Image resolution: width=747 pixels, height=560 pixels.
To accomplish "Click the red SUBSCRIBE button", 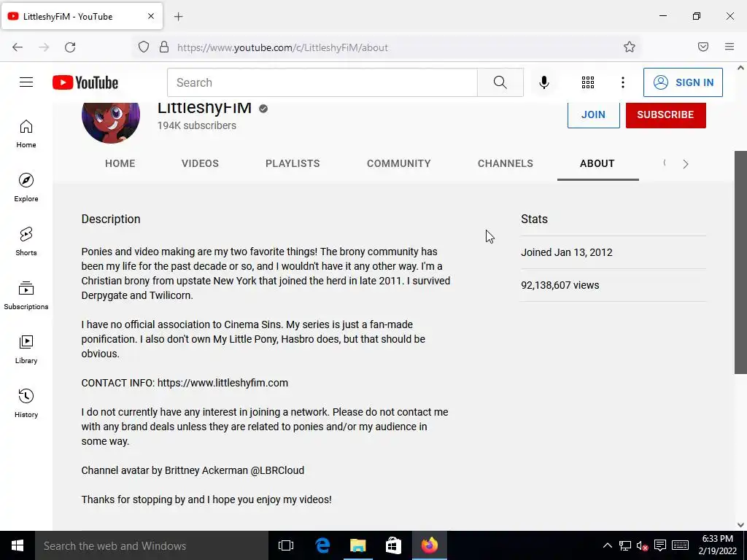I will [x=665, y=114].
